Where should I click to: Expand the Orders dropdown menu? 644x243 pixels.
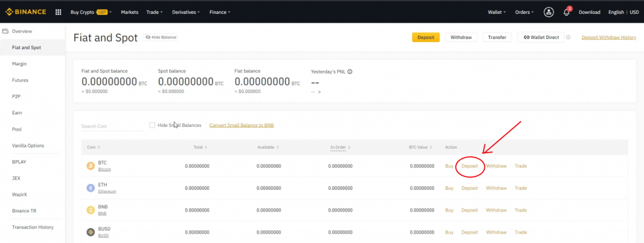(525, 13)
